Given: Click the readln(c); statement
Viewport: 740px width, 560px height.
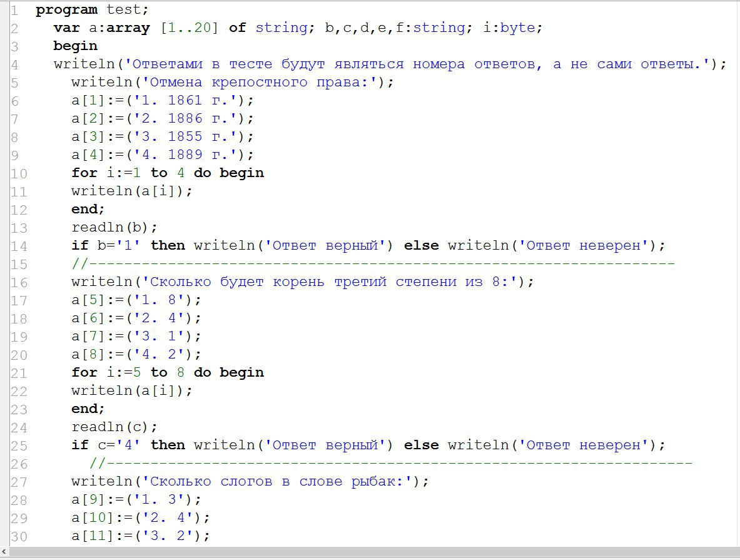Looking at the screenshot, I should [x=114, y=427].
